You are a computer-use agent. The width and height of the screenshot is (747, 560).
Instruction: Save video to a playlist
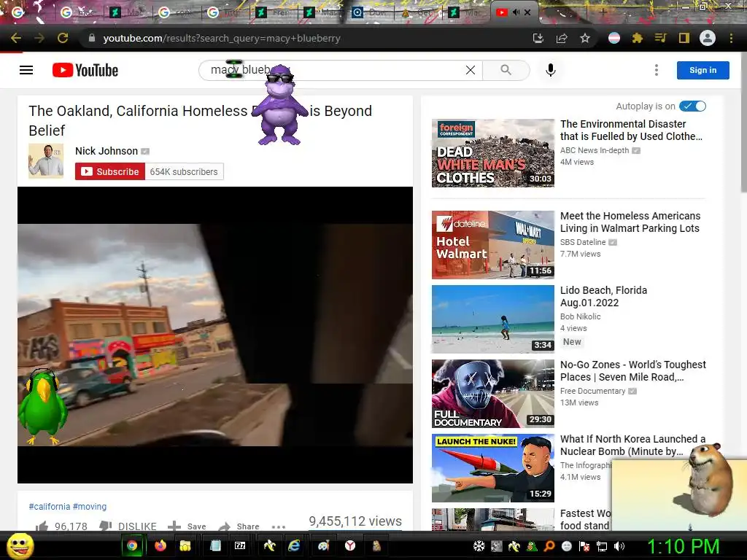[187, 526]
